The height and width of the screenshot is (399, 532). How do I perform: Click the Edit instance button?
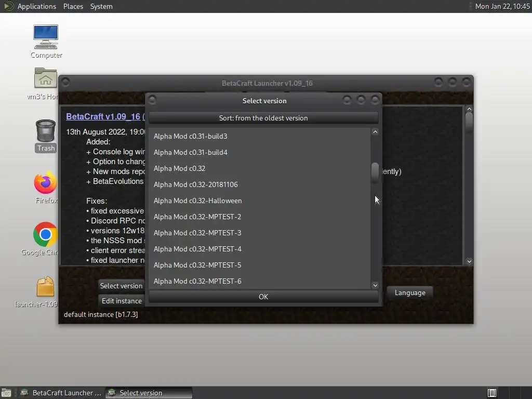tap(122, 301)
